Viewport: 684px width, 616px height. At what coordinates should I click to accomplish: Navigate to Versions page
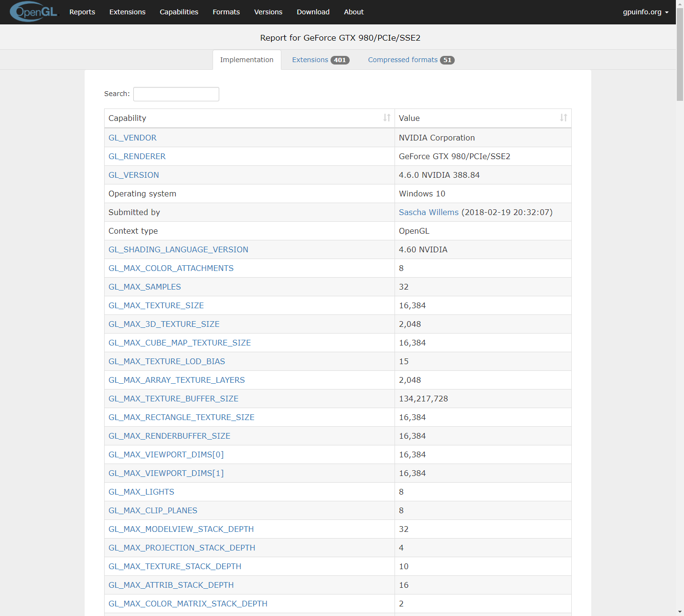click(x=268, y=12)
